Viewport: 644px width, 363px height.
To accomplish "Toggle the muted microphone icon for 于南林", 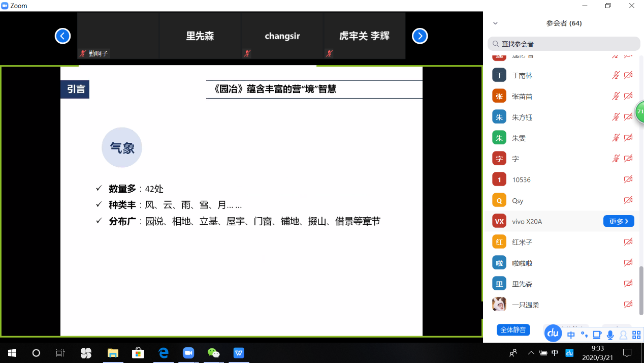I will tap(616, 75).
